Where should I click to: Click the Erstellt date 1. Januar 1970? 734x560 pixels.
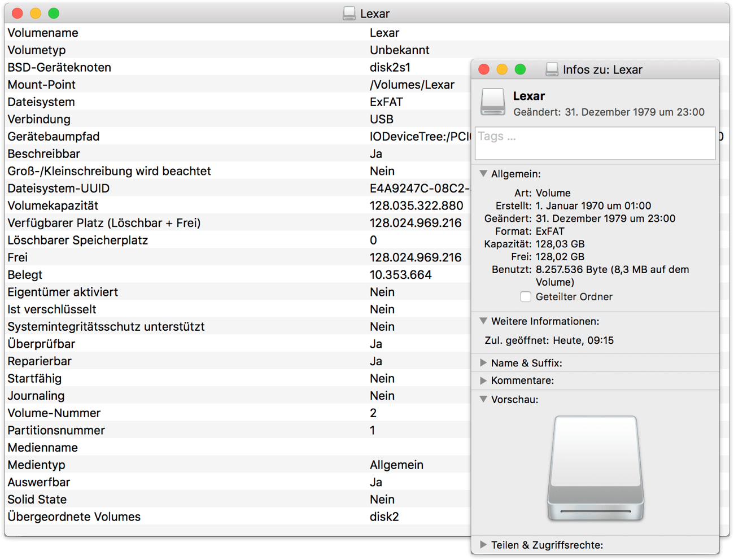click(593, 205)
